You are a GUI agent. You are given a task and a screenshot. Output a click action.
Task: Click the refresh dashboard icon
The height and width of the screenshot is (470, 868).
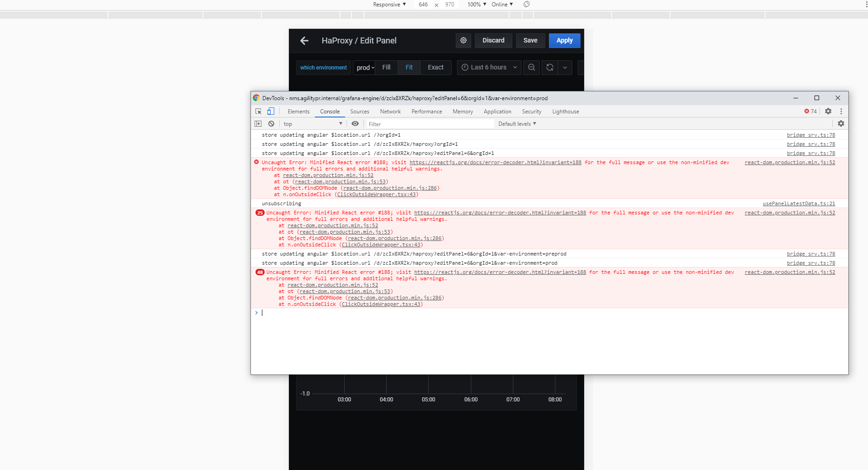pyautogui.click(x=549, y=67)
